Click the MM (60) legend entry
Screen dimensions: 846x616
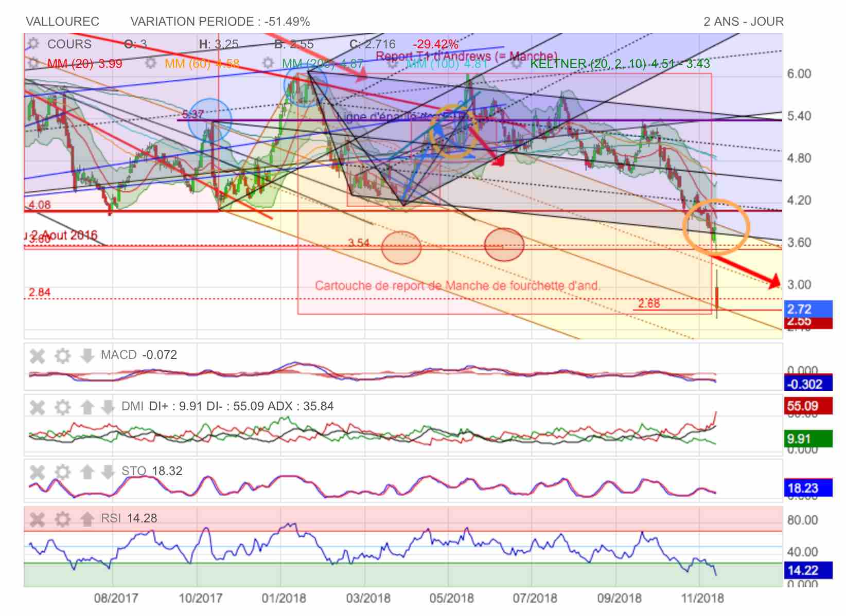coord(202,64)
